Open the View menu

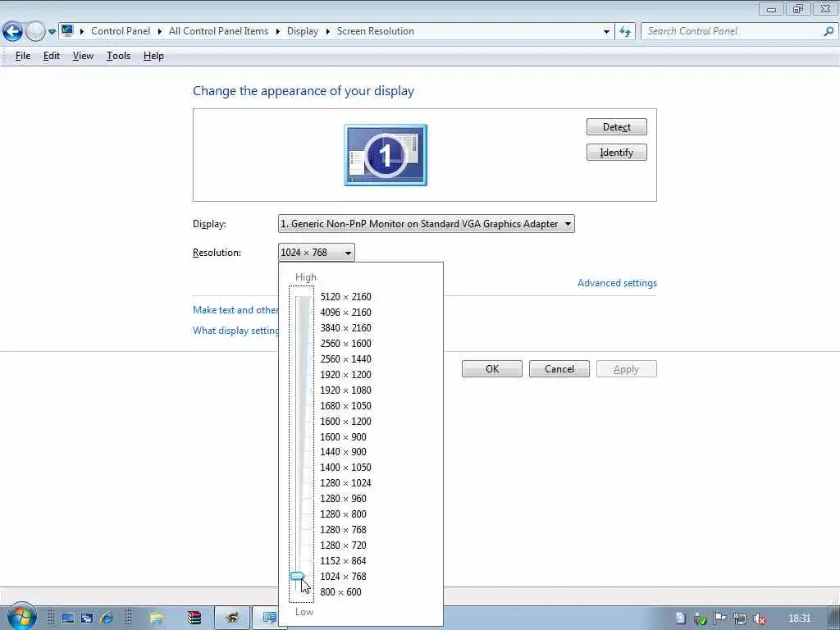coord(83,56)
